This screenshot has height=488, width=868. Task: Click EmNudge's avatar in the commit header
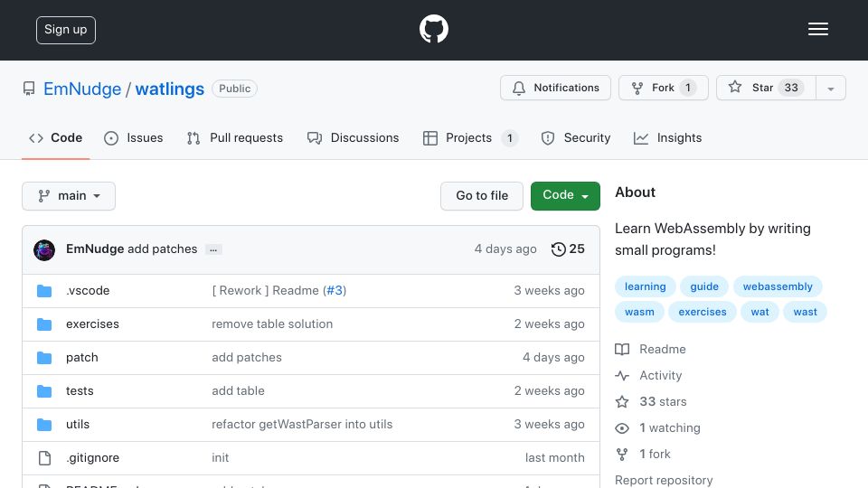tap(44, 250)
